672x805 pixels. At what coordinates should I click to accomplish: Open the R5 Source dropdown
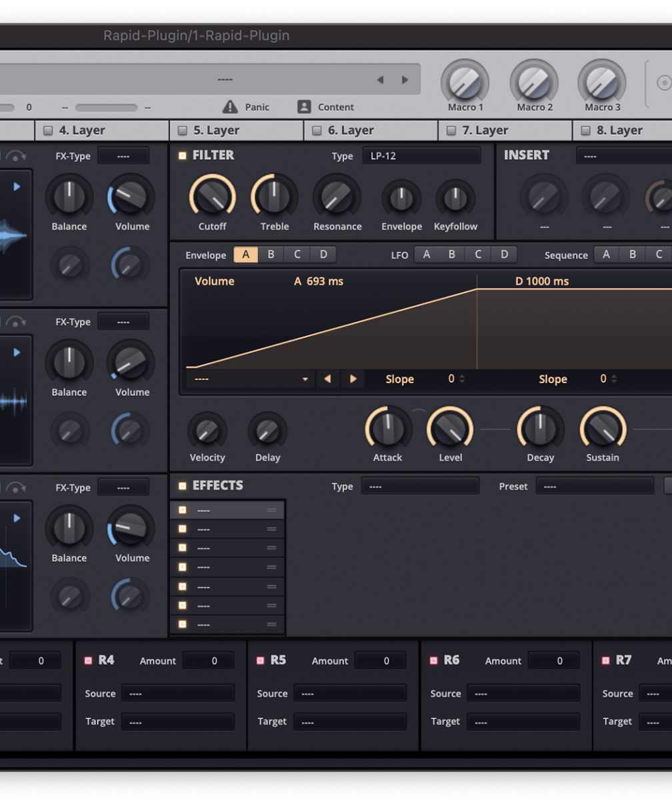(350, 693)
